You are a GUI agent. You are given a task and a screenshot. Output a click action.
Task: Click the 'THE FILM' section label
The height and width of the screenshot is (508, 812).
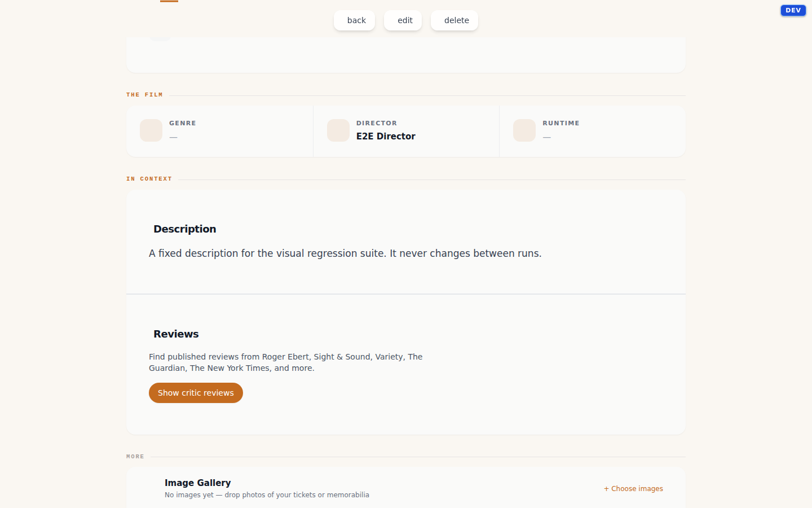pos(144,95)
